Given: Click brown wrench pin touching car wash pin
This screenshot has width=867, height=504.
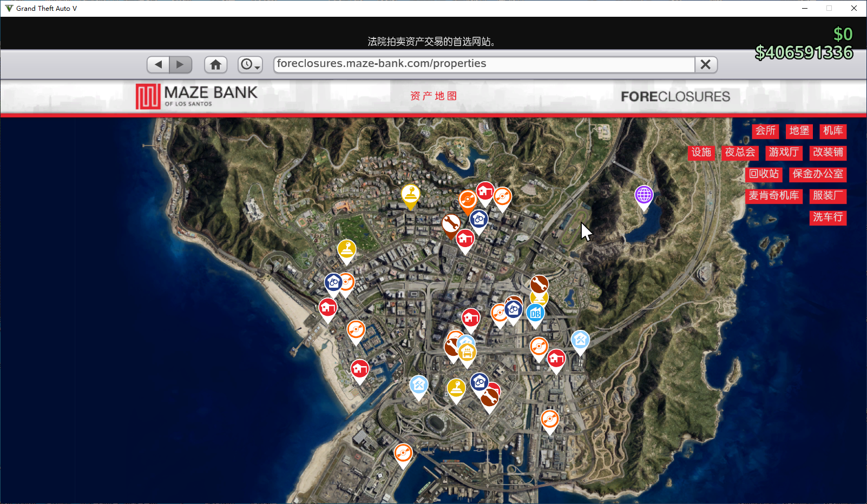Looking at the screenshot, I should (451, 349).
